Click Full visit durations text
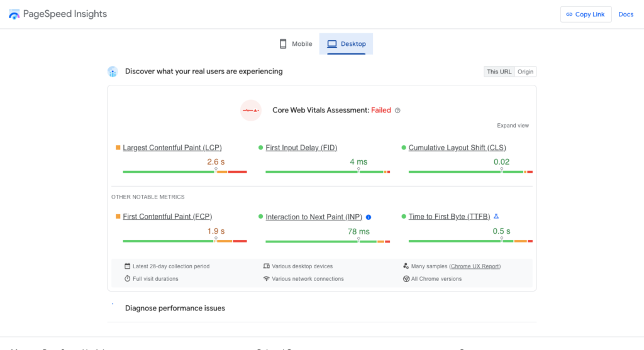 point(155,278)
